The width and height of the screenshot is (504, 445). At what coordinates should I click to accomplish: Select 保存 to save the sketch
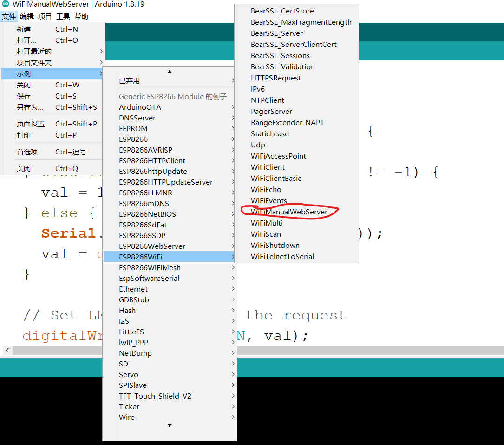click(24, 96)
